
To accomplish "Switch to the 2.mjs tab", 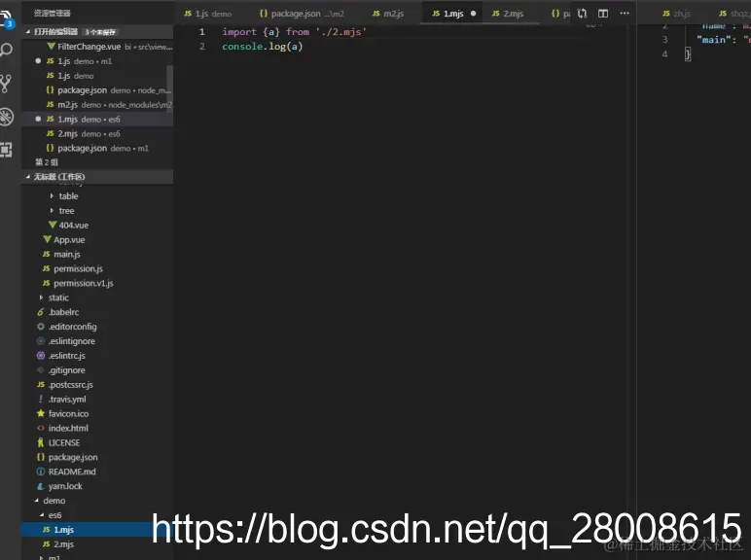I will point(508,14).
